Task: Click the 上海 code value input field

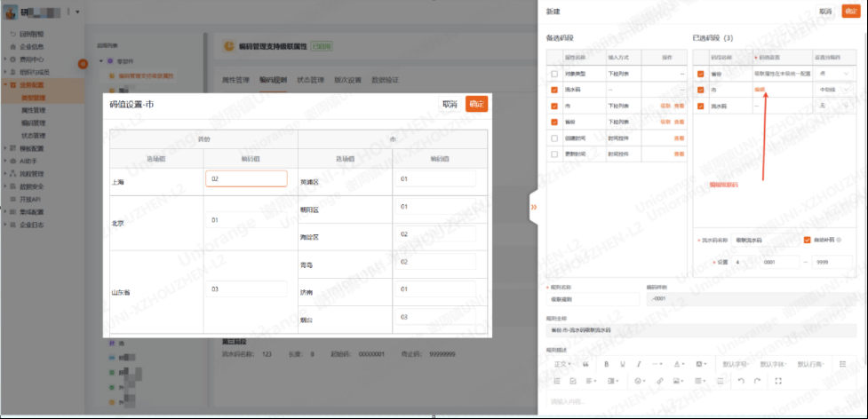Action: point(245,178)
